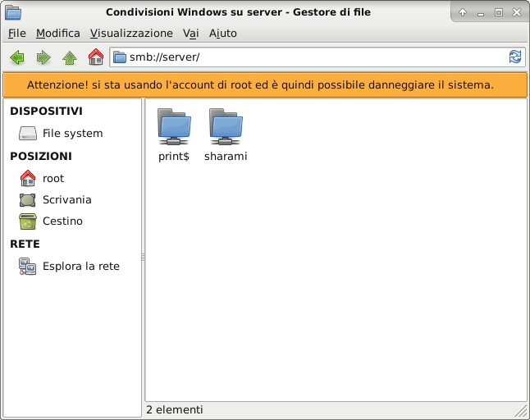The width and height of the screenshot is (530, 420).
Task: Select root label under POSIZIONI
Action: pos(53,178)
